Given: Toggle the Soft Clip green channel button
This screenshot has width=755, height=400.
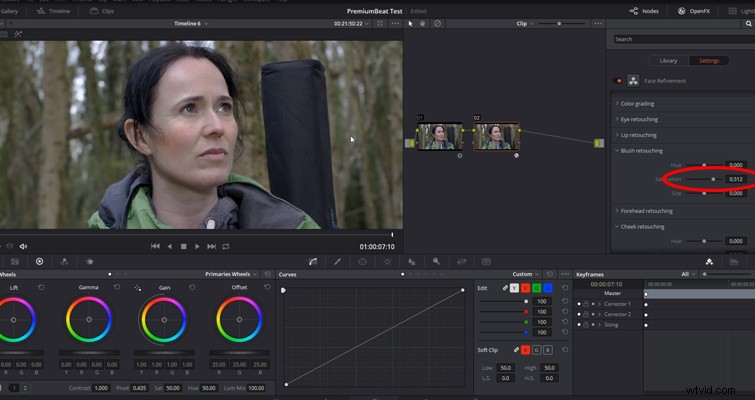Looking at the screenshot, I should coord(536,350).
